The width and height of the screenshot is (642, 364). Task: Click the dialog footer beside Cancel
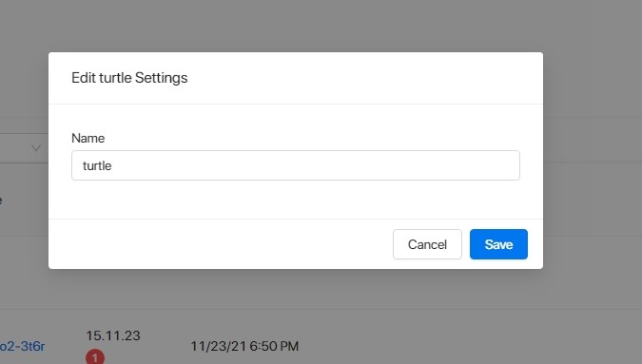[221, 244]
